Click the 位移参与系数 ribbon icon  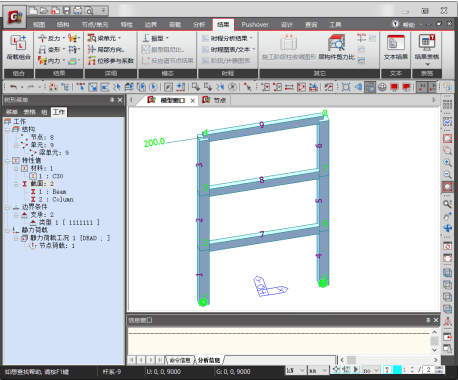111,61
